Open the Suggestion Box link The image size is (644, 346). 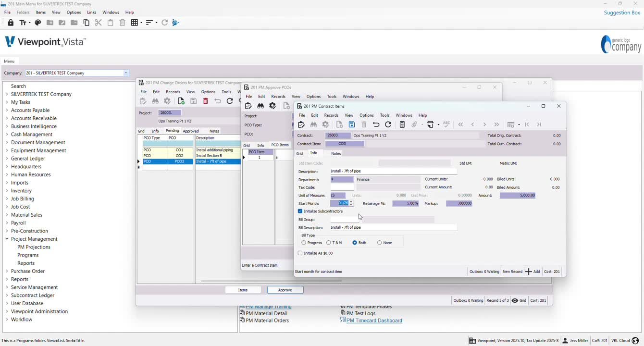622,12
